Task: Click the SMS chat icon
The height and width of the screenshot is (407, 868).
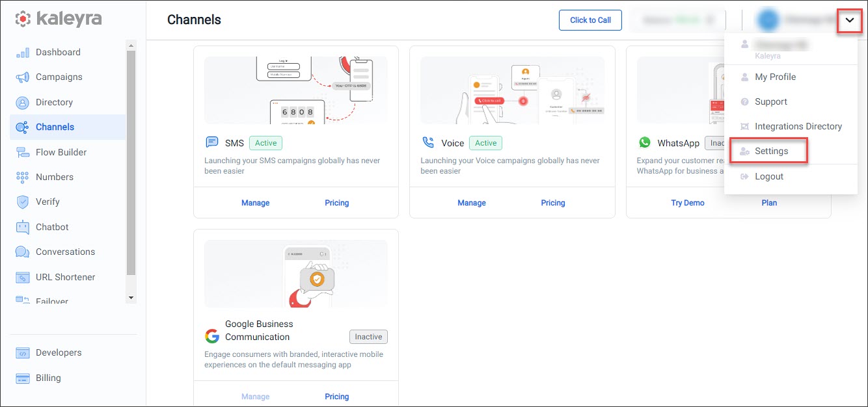Action: (x=211, y=142)
